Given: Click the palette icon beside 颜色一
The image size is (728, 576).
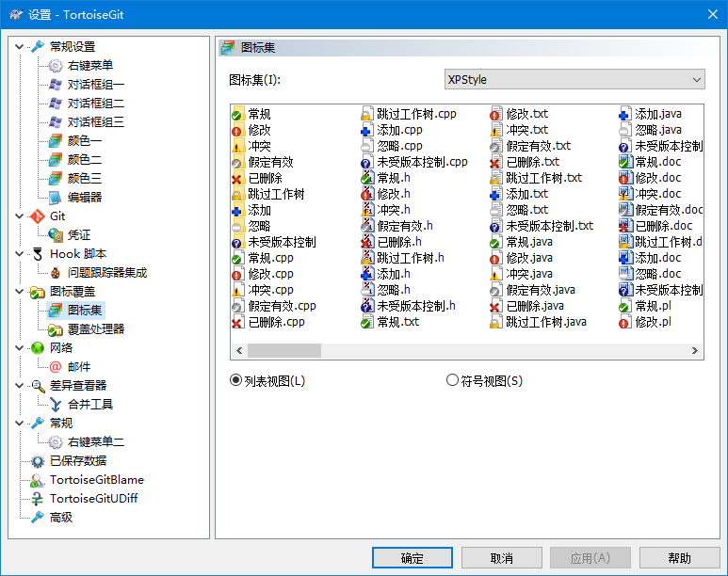Looking at the screenshot, I should pos(56,140).
